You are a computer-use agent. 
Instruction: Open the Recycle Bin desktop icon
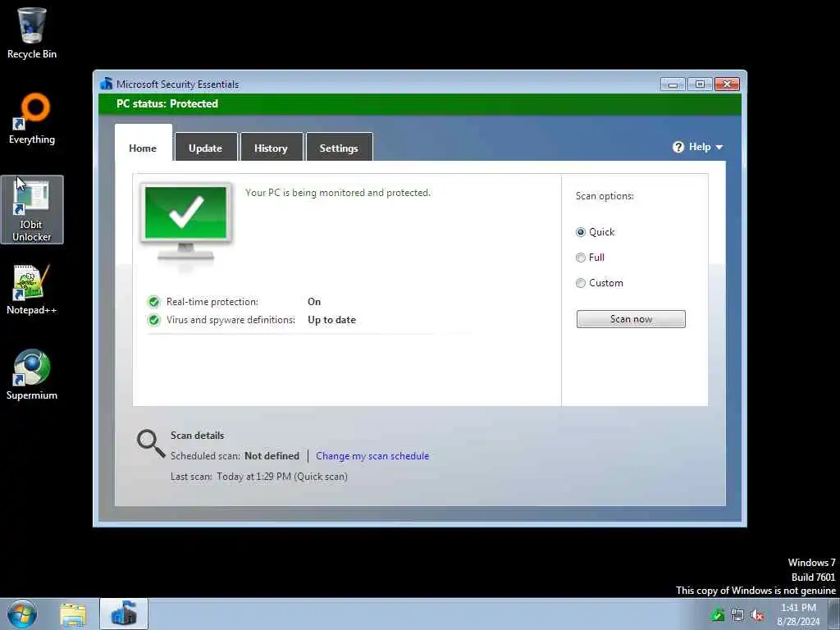(x=32, y=33)
